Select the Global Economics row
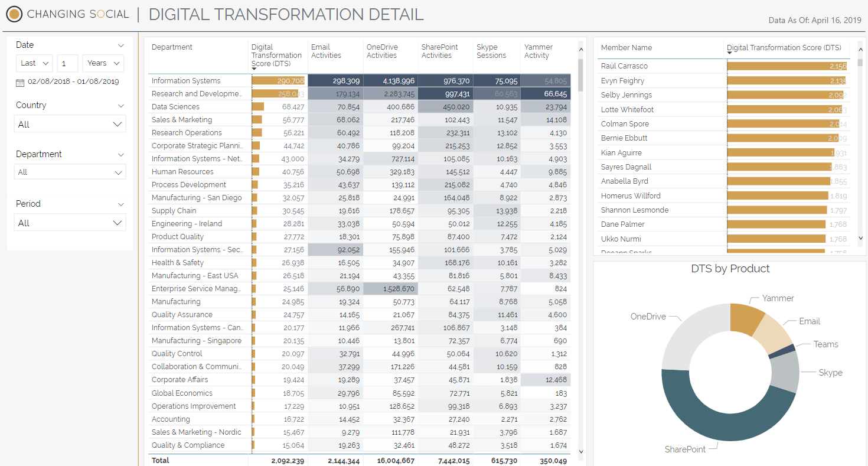Screen dimensions: 868x466 pyautogui.click(x=360, y=393)
